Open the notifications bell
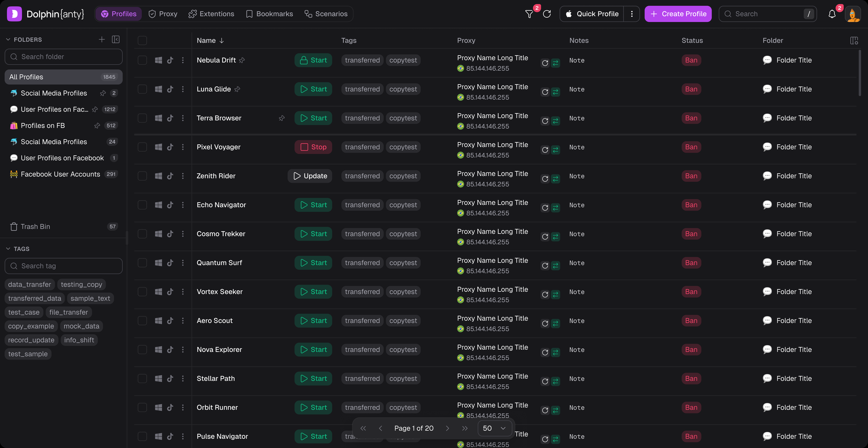868x448 pixels. tap(832, 14)
